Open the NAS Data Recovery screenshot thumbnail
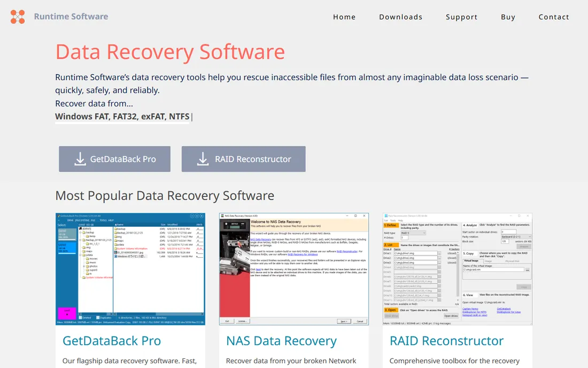 click(294, 269)
